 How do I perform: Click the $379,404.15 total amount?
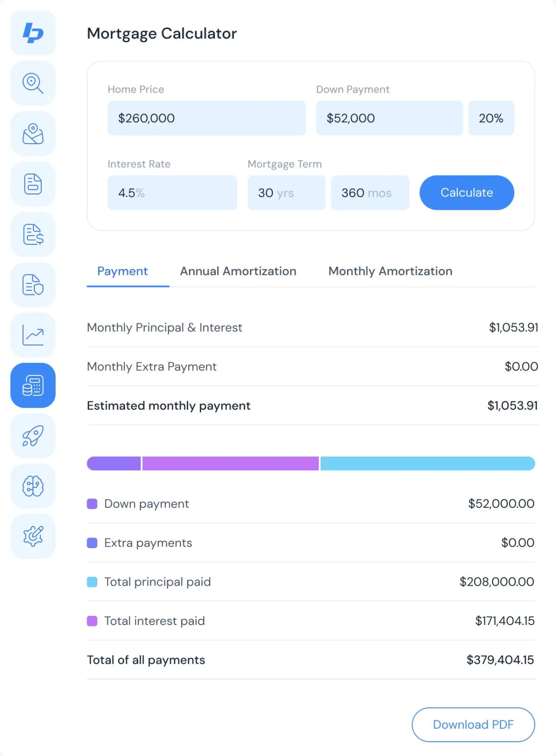click(500, 660)
